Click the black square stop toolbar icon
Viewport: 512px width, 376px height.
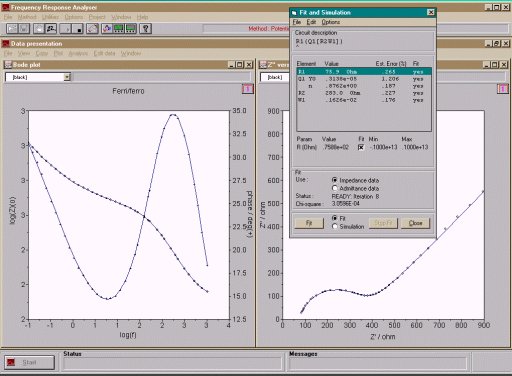[x=79, y=29]
